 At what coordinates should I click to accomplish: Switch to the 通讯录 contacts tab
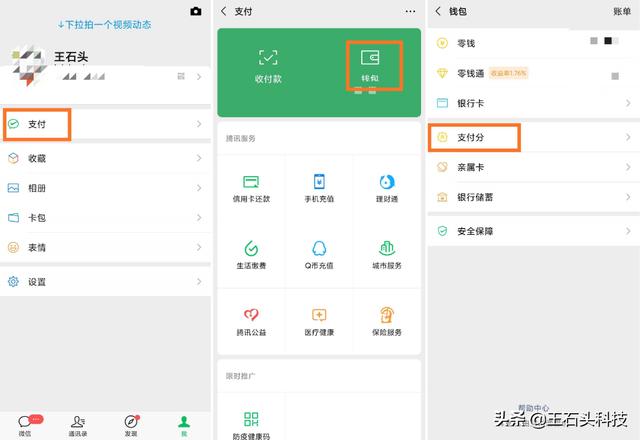pyautogui.click(x=78, y=426)
